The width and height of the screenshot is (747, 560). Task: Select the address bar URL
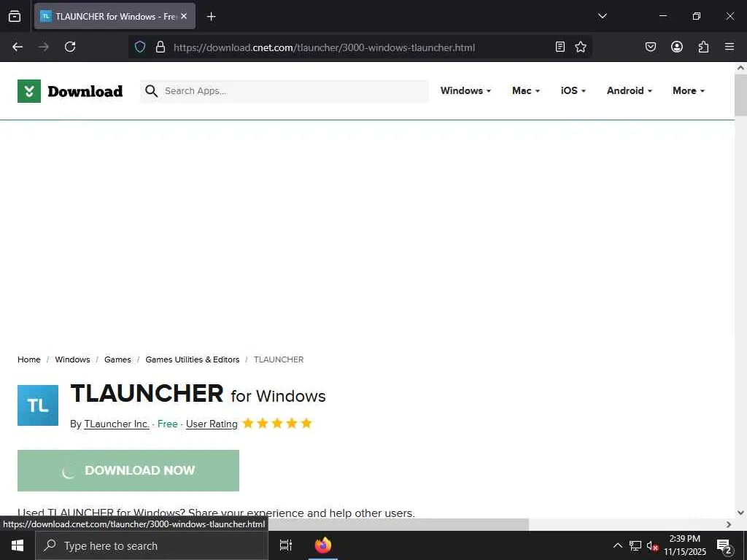click(324, 47)
